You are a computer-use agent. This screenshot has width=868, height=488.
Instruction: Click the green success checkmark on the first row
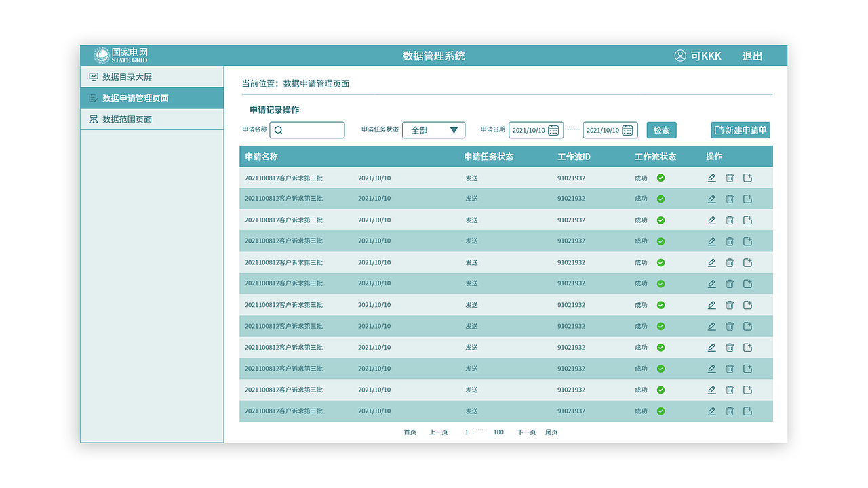coord(660,178)
